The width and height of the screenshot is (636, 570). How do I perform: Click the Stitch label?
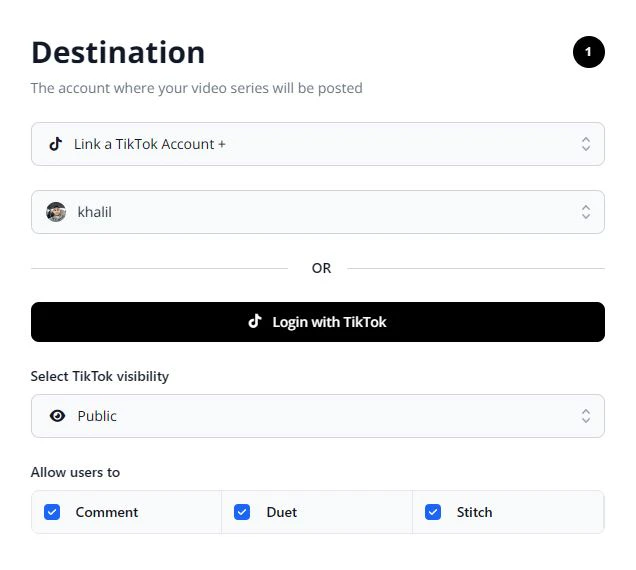tap(475, 512)
